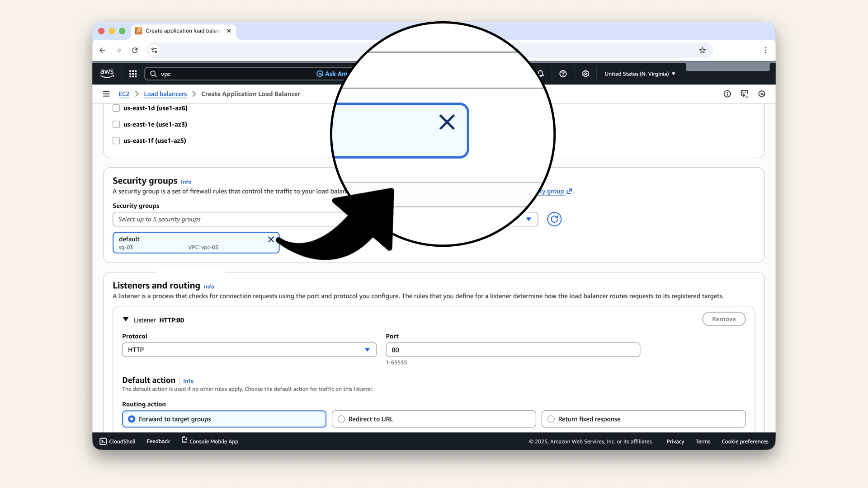This screenshot has height=488, width=868.
Task: Check the us-east-1d availability zone
Action: (116, 108)
